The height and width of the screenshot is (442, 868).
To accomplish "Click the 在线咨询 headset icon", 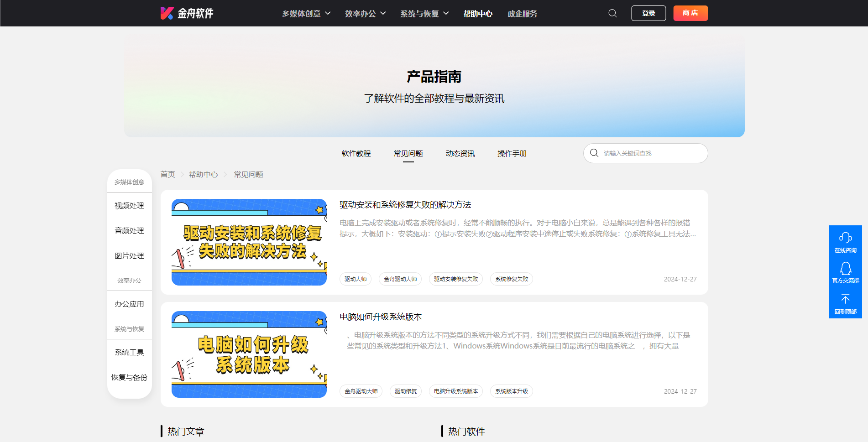I will (845, 238).
